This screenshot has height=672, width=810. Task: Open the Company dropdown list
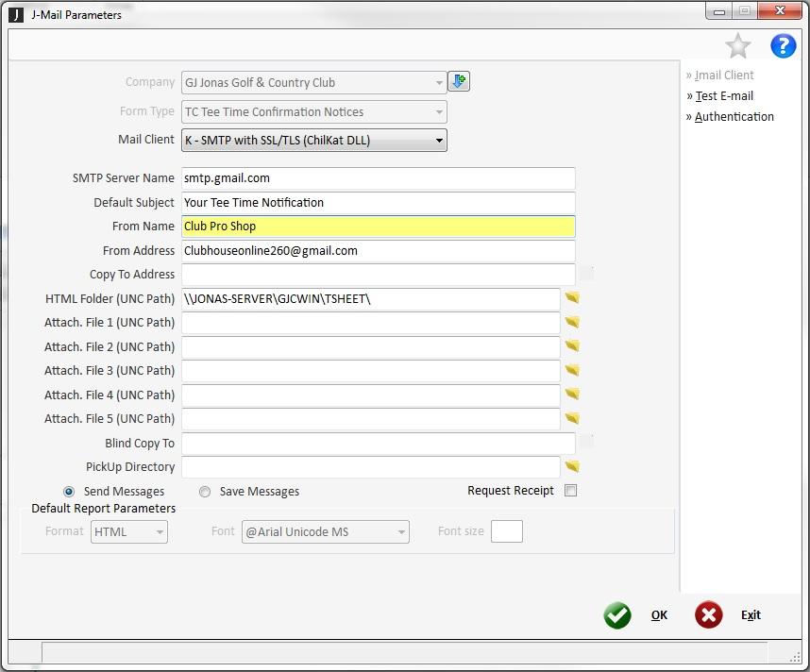click(439, 83)
